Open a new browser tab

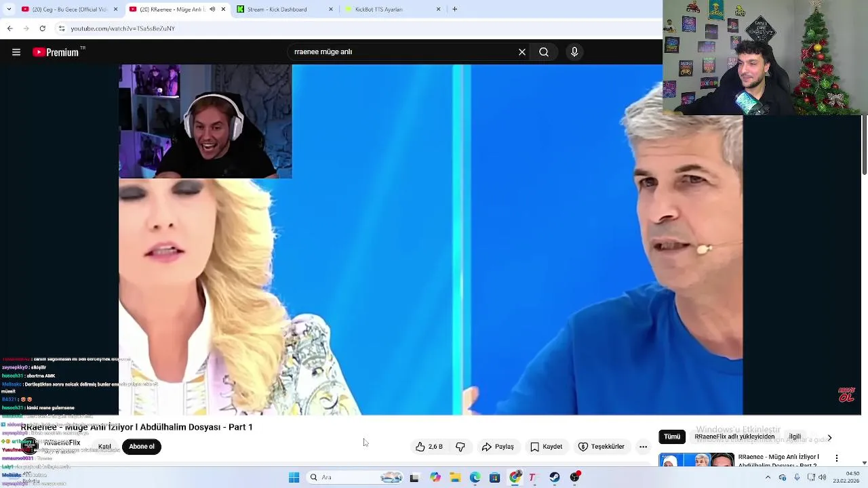coord(454,9)
